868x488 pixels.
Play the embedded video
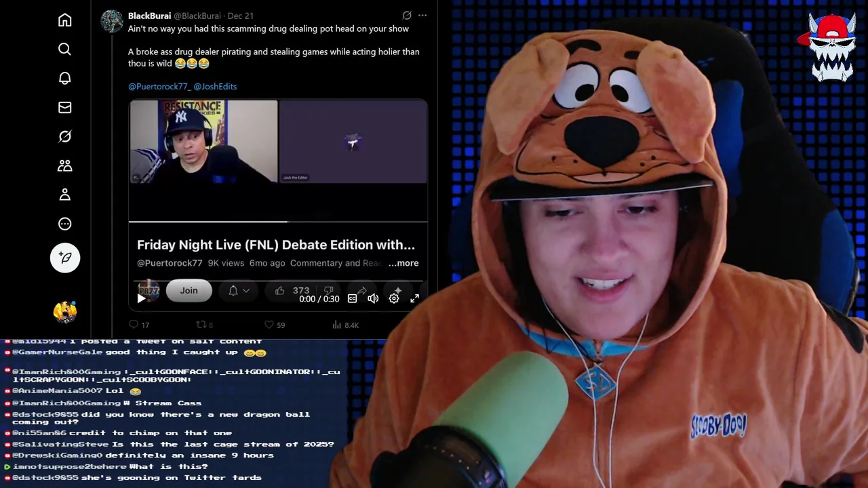[x=141, y=298]
